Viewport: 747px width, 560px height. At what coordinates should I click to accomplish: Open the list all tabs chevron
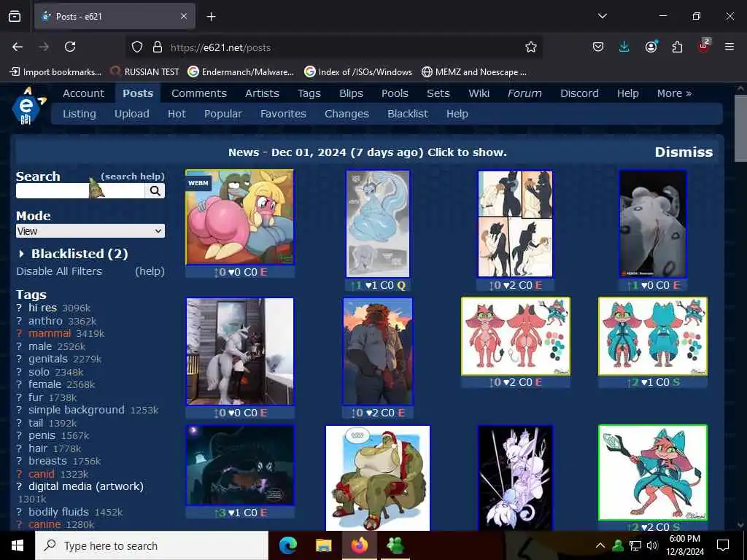(602, 16)
